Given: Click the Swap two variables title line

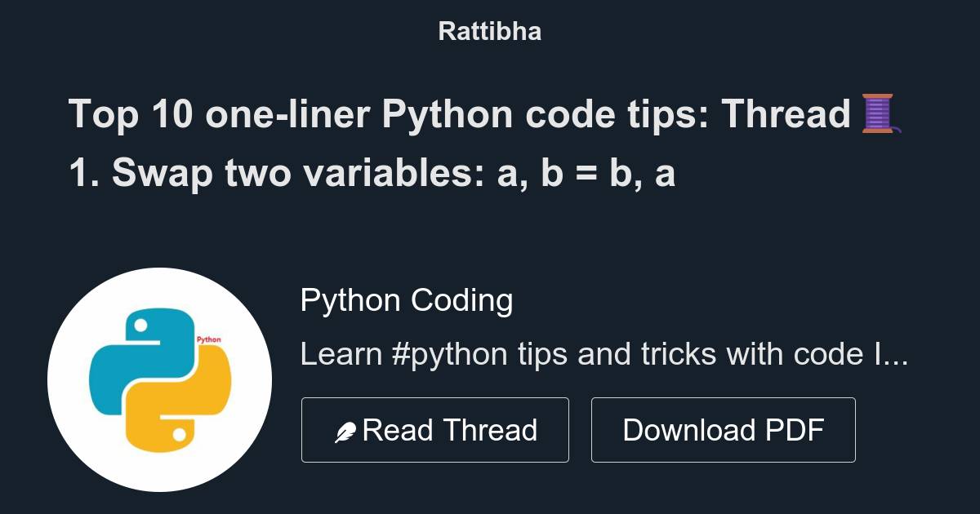Looking at the screenshot, I should [372, 173].
